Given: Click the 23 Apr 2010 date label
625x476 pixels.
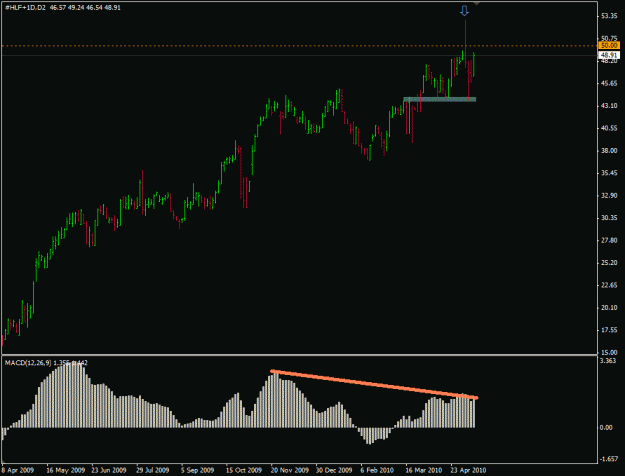Looking at the screenshot, I should pos(469,470).
